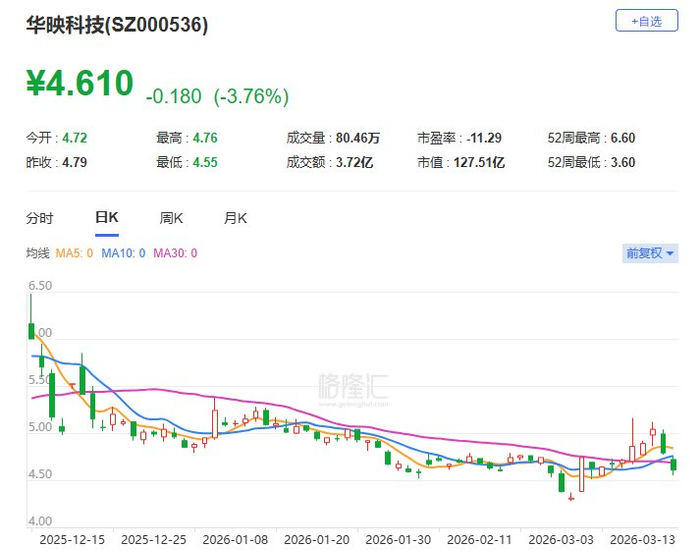700x554 pixels.
Task: Click MA10 moving average label
Action: (x=123, y=253)
